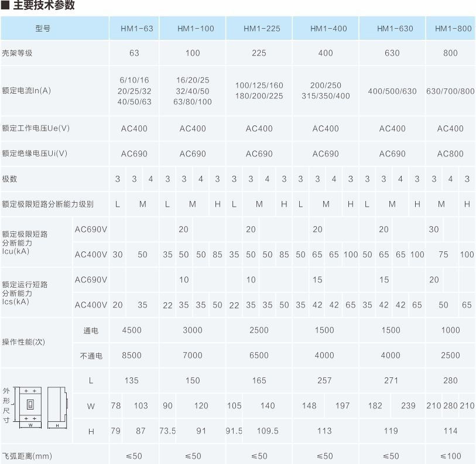
Task: Click the 主要技术参数 section heading
Action: click(44, 5)
